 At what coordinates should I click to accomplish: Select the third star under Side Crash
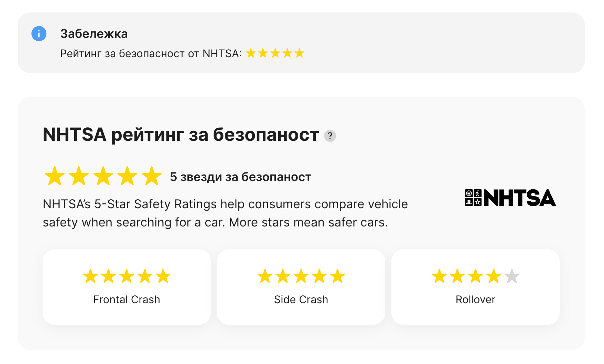coord(301,276)
